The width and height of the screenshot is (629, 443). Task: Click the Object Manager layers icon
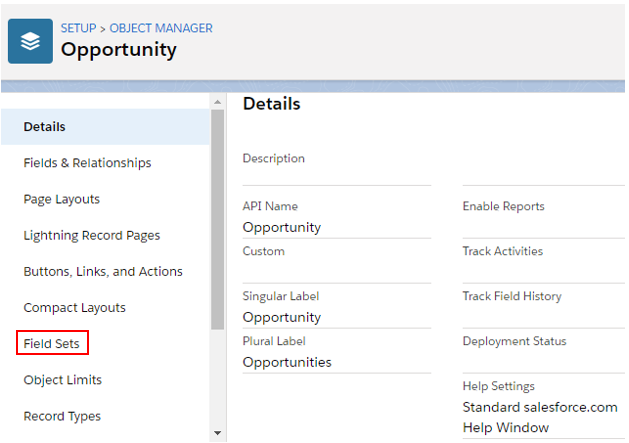coord(30,42)
